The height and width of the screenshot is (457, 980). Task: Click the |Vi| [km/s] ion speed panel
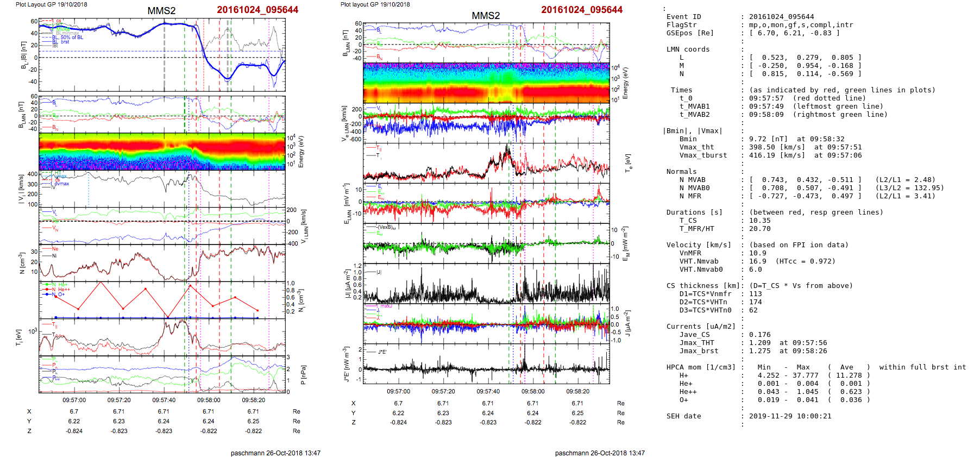pos(162,190)
